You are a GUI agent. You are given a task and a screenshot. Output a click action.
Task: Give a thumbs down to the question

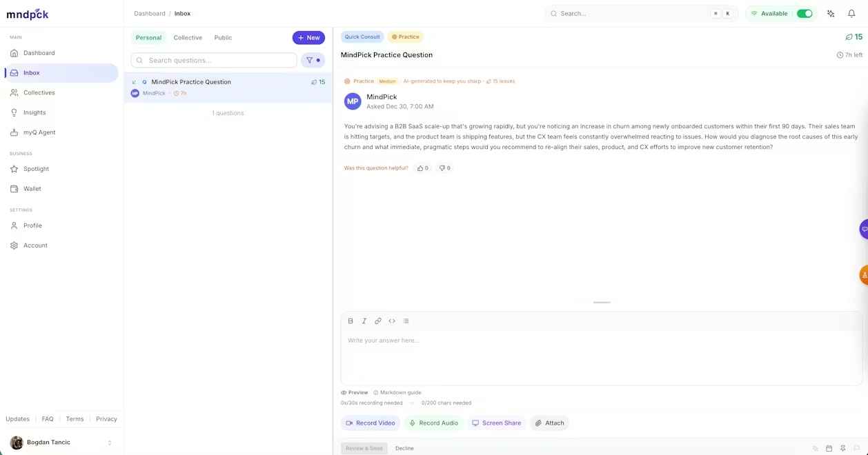point(444,168)
